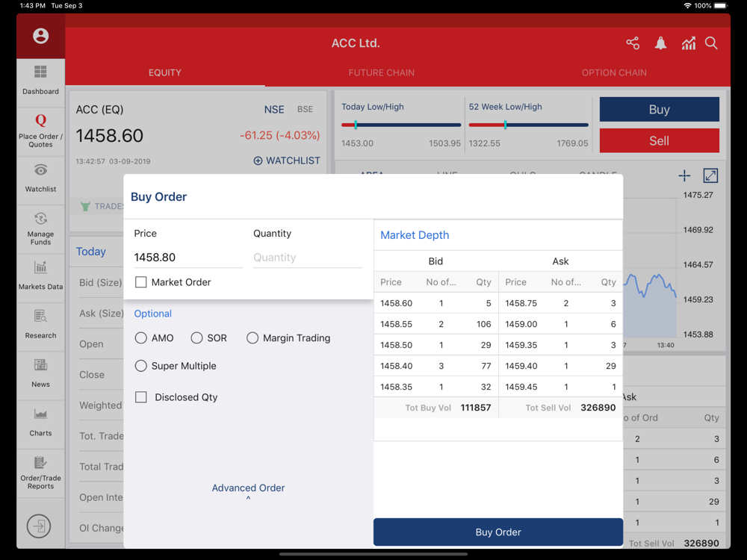Viewport: 747px width, 560px height.
Task: Select ask price 1459.40 in Market Depth
Action: tap(521, 366)
